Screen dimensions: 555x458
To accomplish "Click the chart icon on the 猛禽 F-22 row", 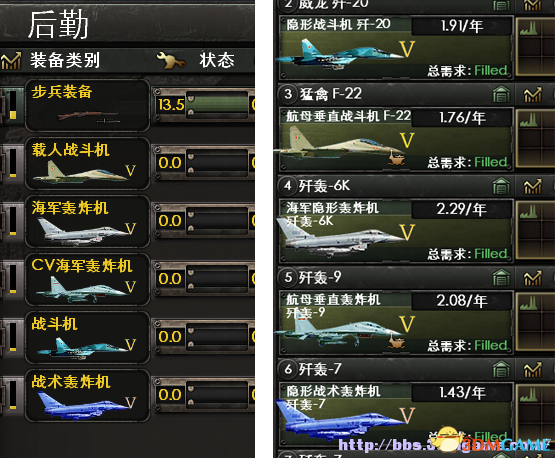I will 533,95.
